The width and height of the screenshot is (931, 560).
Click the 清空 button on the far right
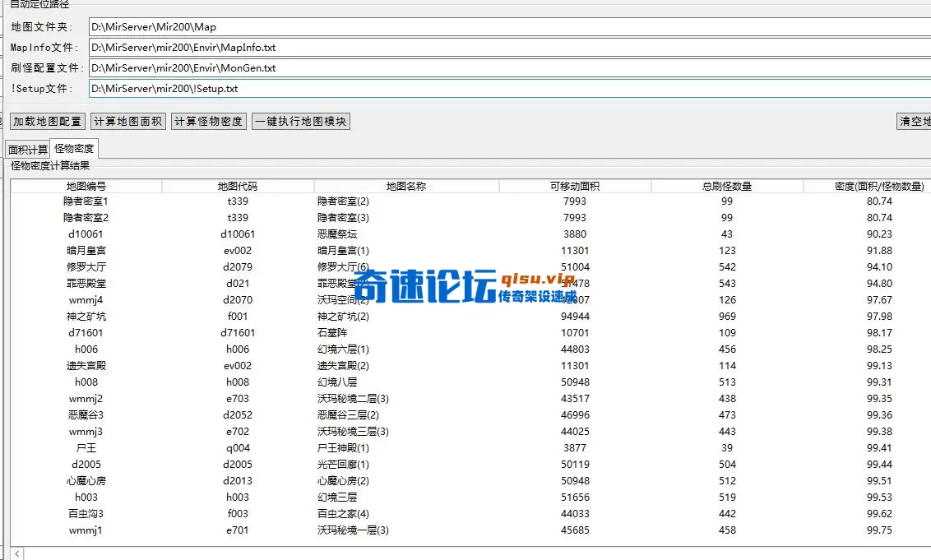tap(913, 120)
